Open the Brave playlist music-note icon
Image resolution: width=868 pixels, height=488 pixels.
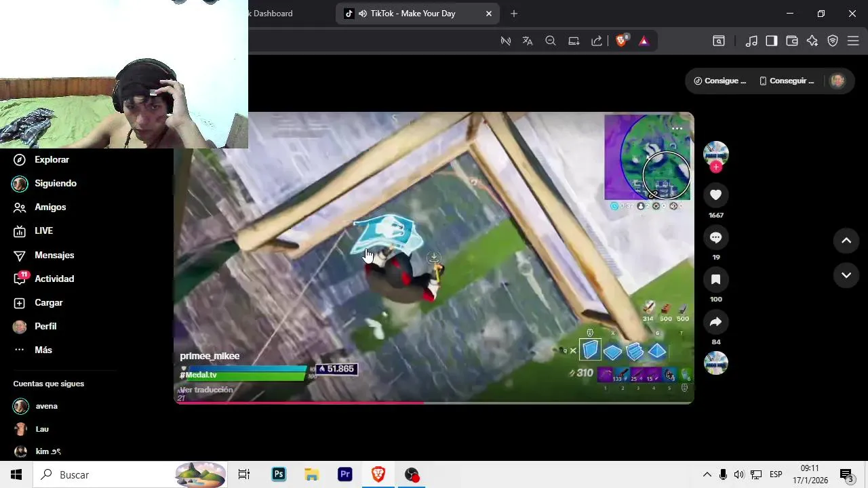click(751, 41)
